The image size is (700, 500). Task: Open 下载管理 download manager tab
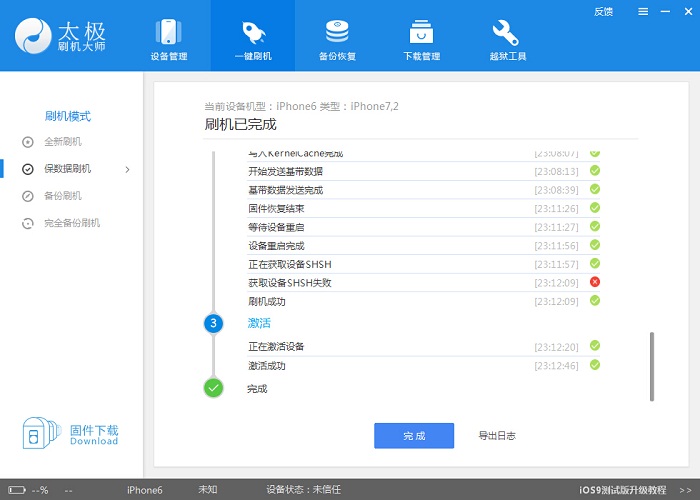click(x=421, y=39)
